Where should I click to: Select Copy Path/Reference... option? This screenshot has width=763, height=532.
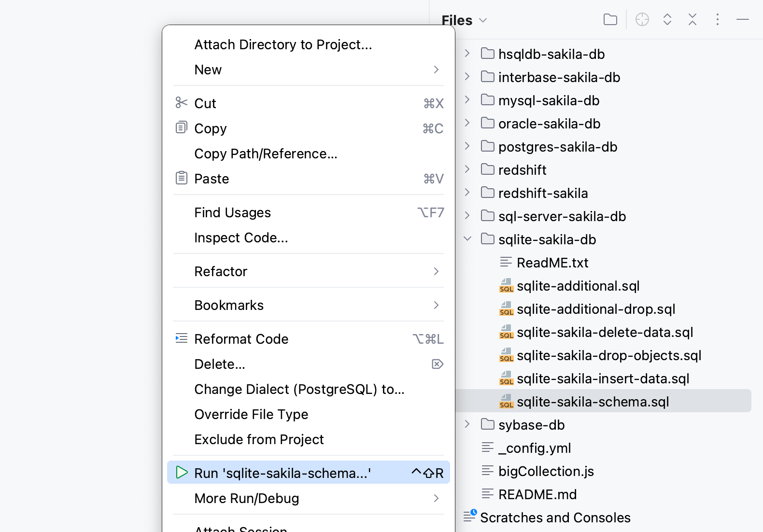(x=266, y=154)
